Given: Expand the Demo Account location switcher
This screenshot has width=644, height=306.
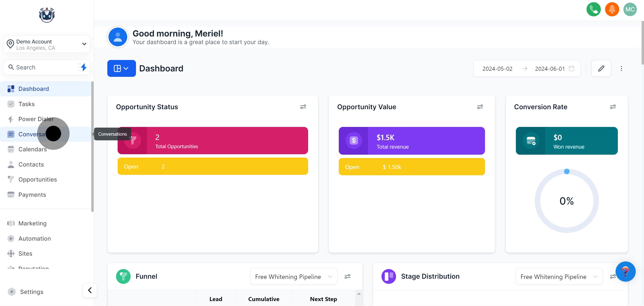Looking at the screenshot, I should point(47,44).
